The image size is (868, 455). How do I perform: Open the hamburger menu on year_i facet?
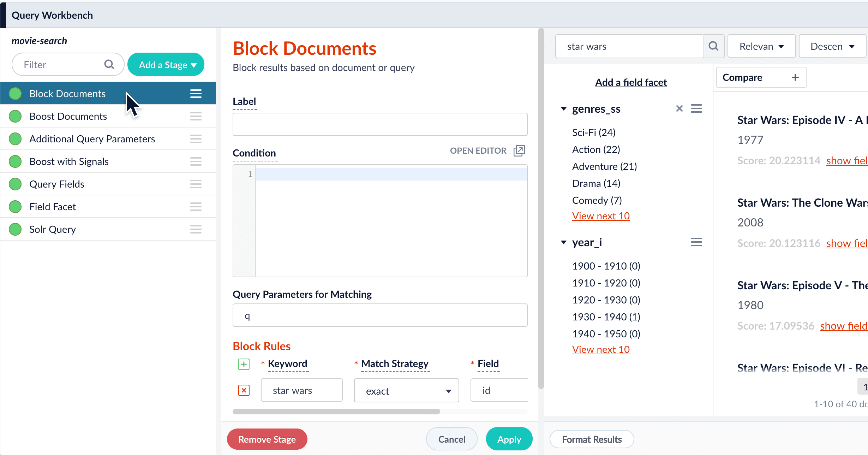696,242
